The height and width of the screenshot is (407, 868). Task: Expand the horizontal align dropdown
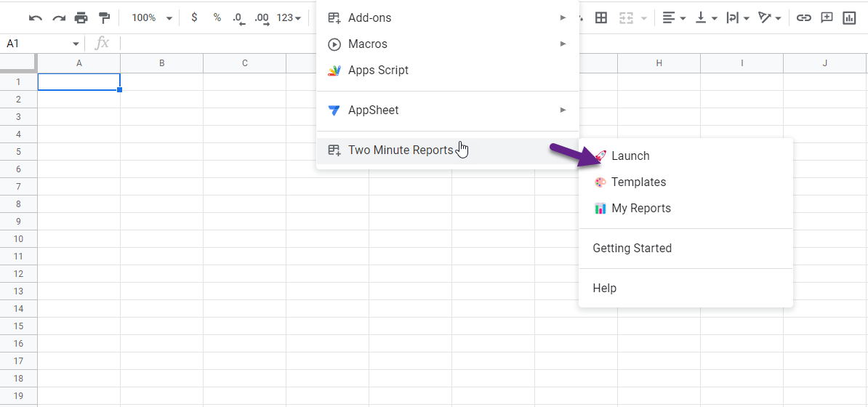point(674,17)
